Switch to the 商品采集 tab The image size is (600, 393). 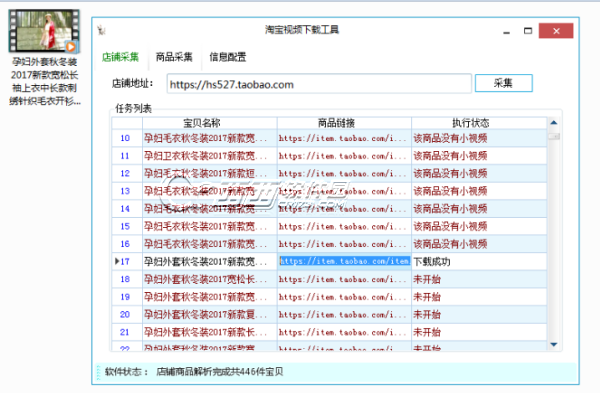(174, 57)
